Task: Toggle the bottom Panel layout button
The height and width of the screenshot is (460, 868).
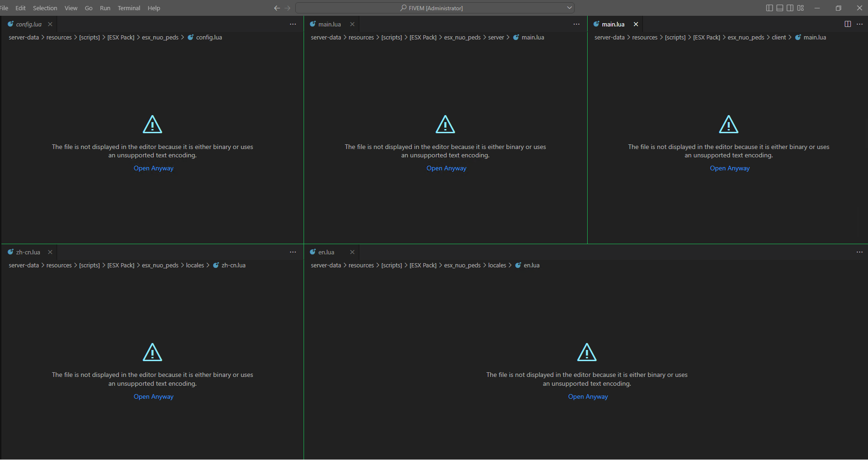Action: 780,8
